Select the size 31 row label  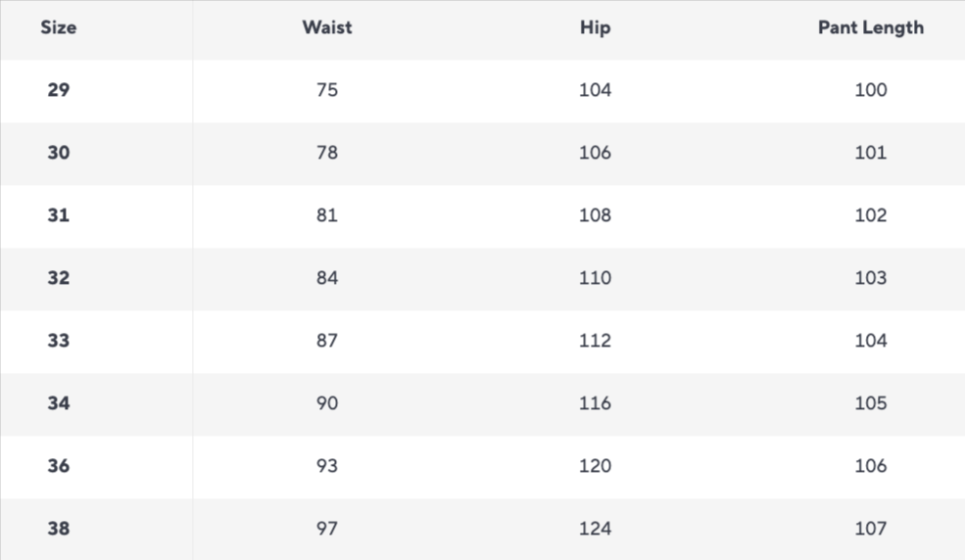[x=59, y=215]
